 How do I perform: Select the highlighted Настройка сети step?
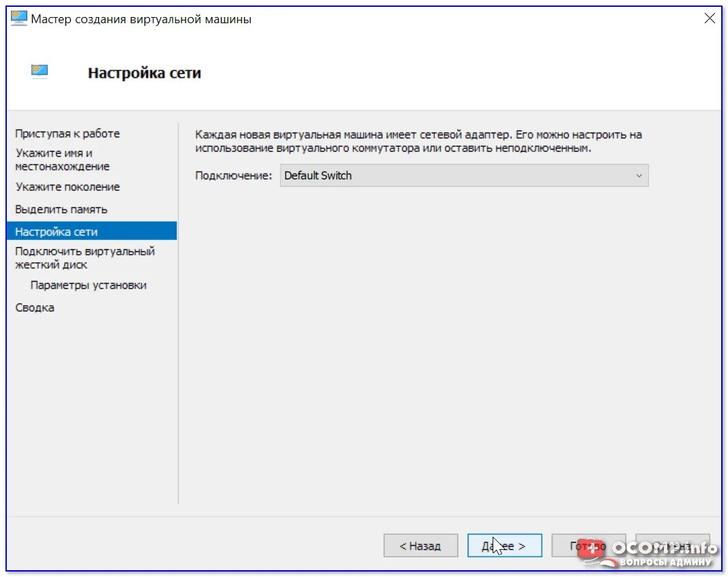(x=92, y=231)
